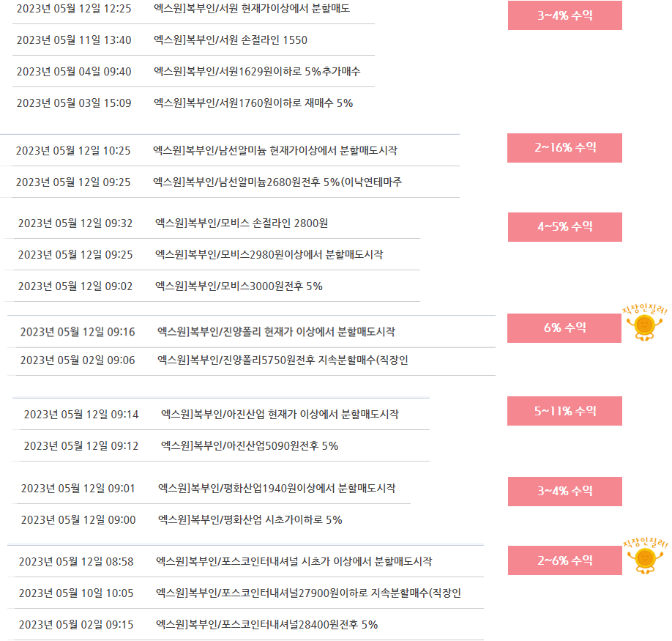Open the 서원 손절라인 1550 entry
The image size is (672, 641).
point(231,40)
